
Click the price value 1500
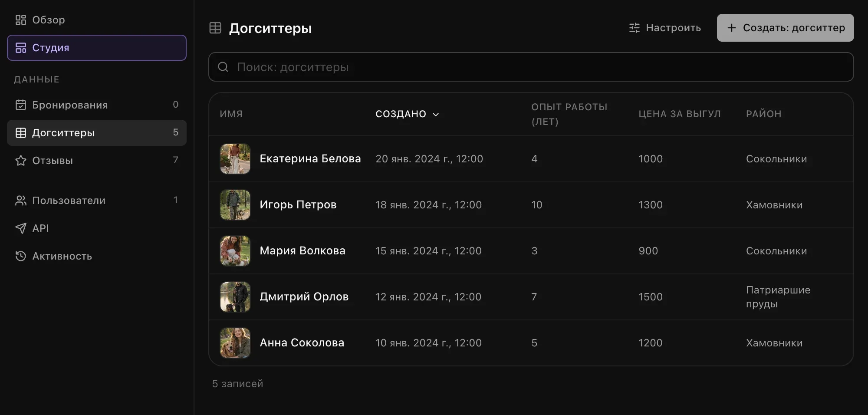tap(651, 297)
